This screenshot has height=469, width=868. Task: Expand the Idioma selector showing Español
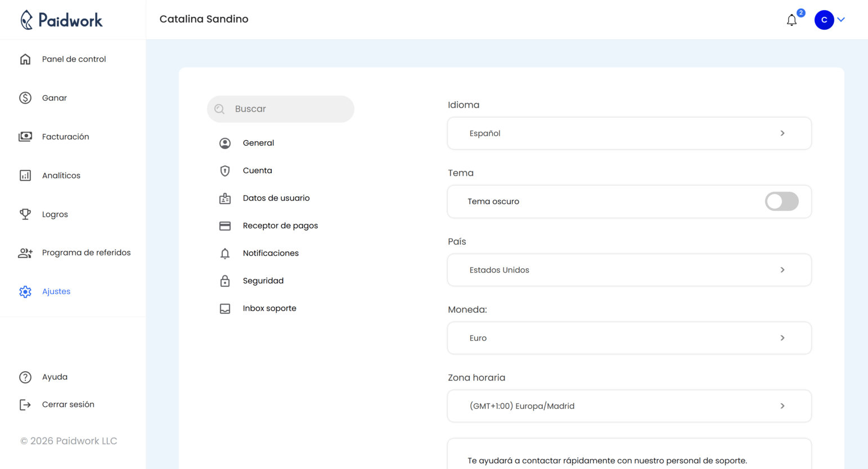tap(629, 133)
